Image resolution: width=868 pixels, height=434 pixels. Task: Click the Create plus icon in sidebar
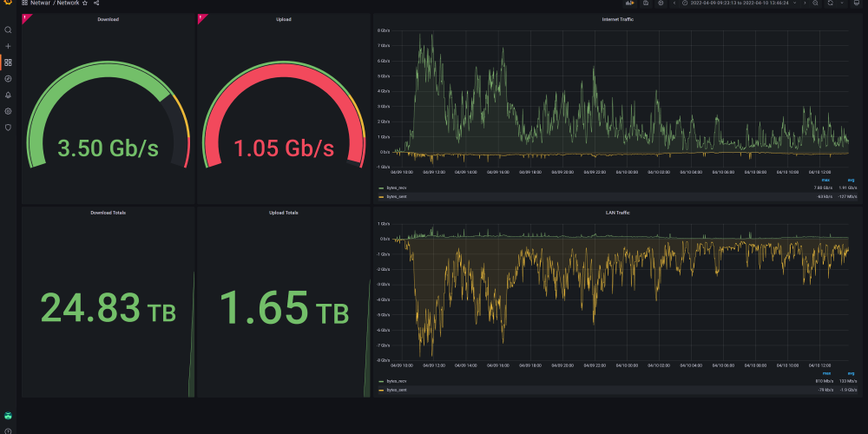click(x=8, y=46)
